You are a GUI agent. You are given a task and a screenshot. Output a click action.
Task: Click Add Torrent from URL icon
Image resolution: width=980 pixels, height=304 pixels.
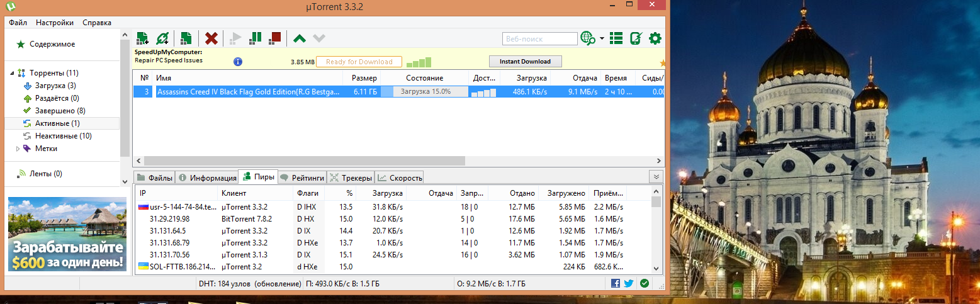coord(162,38)
